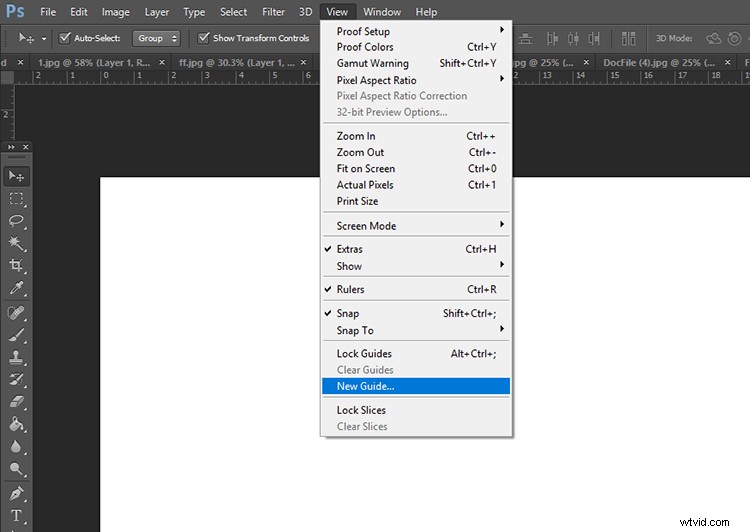Toggle Gamut Warning in View menu

(x=416, y=63)
